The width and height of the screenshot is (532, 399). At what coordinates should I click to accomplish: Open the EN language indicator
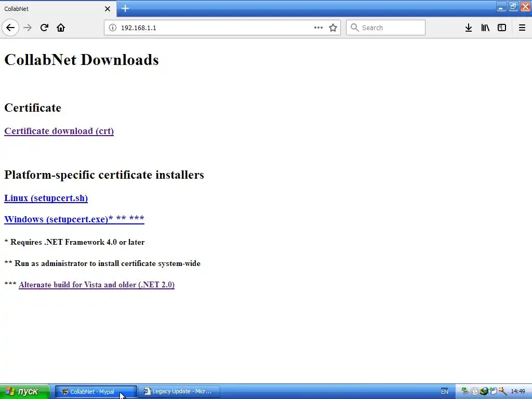point(445,392)
